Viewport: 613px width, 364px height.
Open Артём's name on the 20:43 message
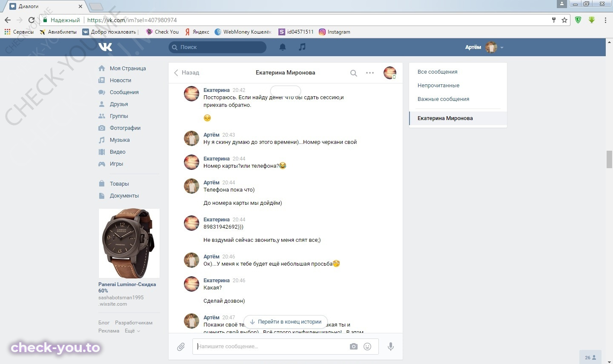pos(212,135)
